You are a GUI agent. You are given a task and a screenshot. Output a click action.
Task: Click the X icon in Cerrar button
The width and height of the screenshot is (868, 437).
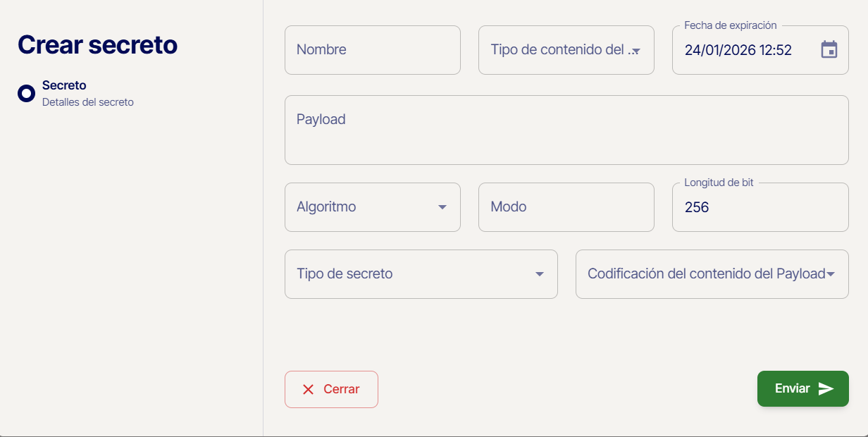tap(308, 388)
